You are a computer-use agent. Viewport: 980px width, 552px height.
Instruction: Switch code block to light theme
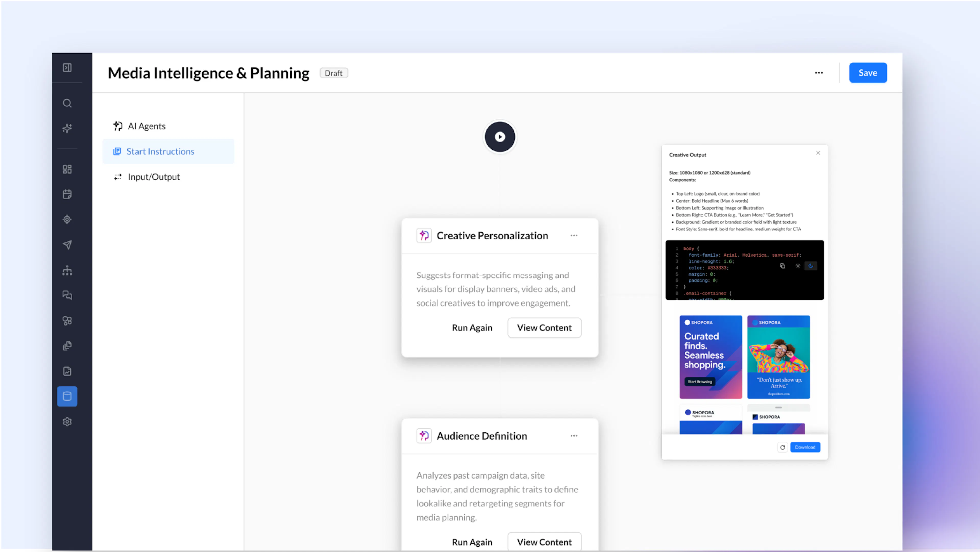tap(798, 266)
